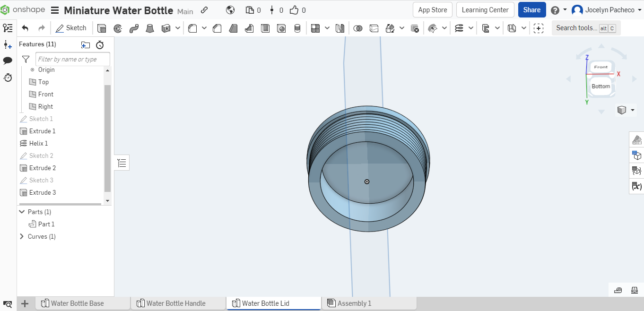Open mass properties scale icon
Image resolution: width=644 pixels, height=311 pixels.
pos(635,290)
